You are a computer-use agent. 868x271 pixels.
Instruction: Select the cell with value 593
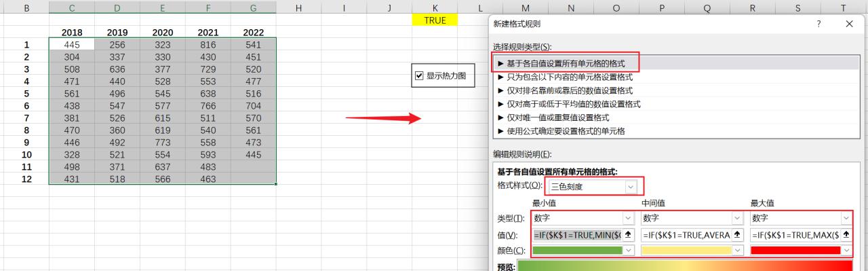208,155
